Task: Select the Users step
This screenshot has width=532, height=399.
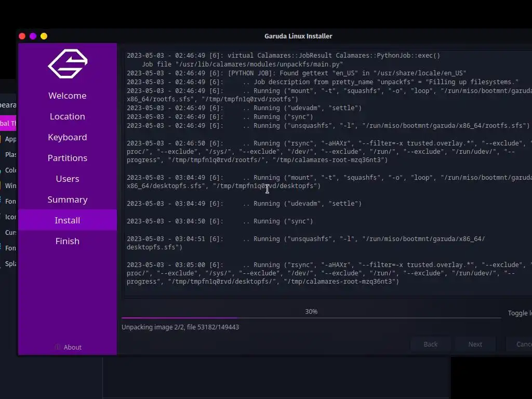Action: pos(68,179)
